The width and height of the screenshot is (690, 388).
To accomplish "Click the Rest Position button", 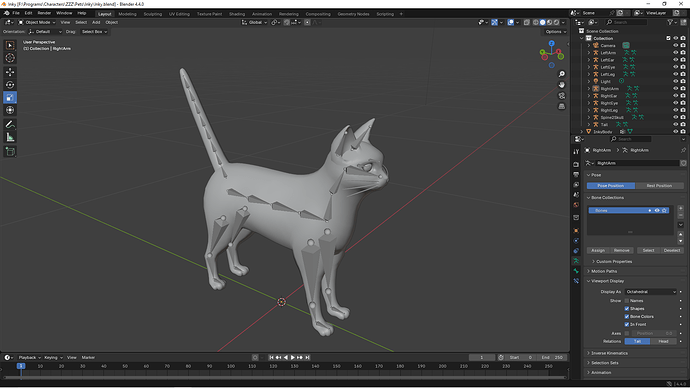I will coord(659,186).
